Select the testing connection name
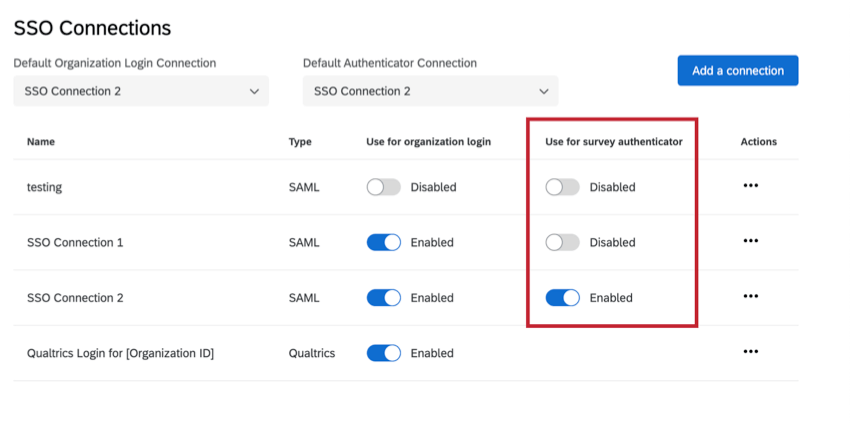The image size is (850, 423). coord(46,187)
